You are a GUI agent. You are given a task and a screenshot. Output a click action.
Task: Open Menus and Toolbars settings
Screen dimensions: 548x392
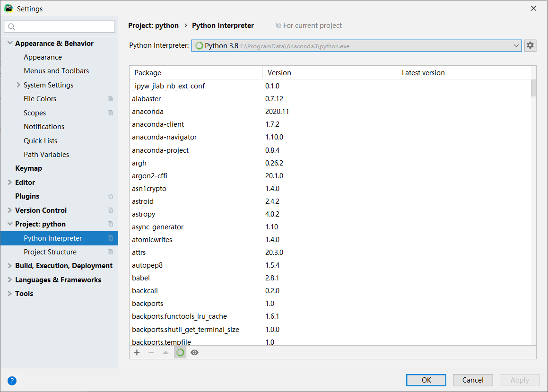click(x=56, y=71)
